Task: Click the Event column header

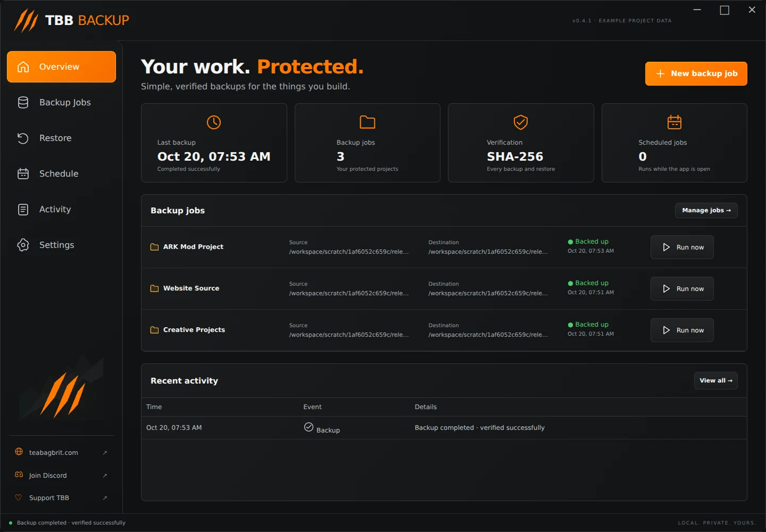Action: pyautogui.click(x=312, y=407)
